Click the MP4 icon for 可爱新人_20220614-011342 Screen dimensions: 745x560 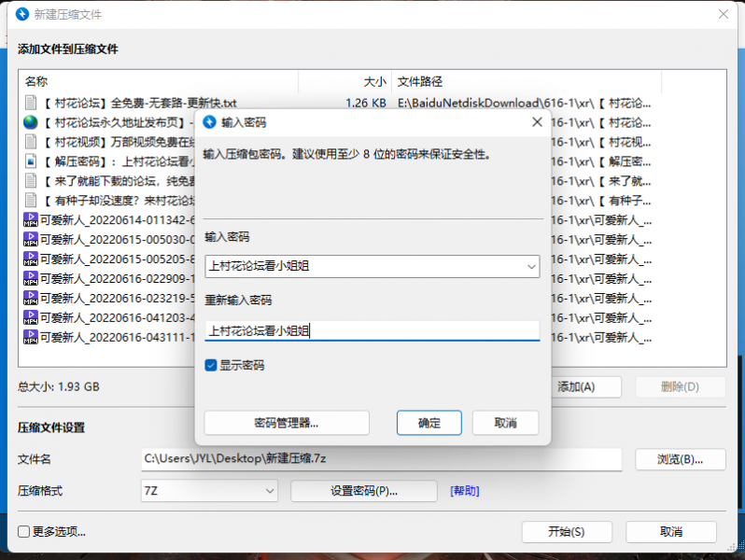click(x=31, y=220)
